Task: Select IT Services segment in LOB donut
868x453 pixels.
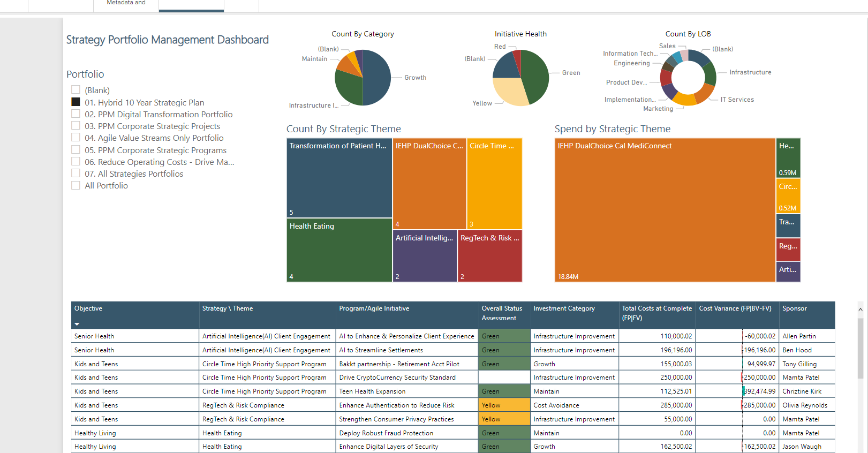Action: tap(704, 94)
